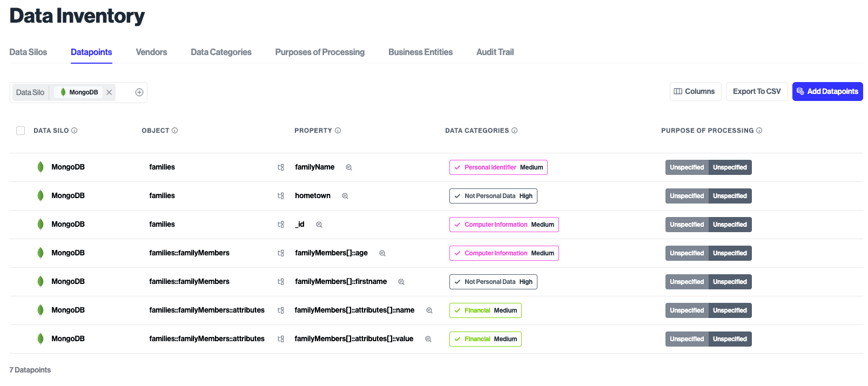Switch to the Data Silos tab
The width and height of the screenshot is (868, 386).
click(x=28, y=52)
